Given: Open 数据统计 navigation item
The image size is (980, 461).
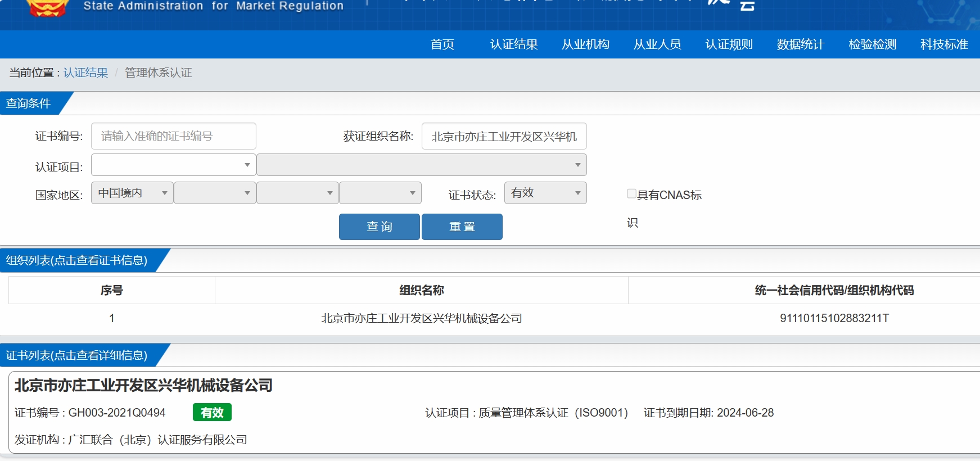Looking at the screenshot, I should coord(801,44).
